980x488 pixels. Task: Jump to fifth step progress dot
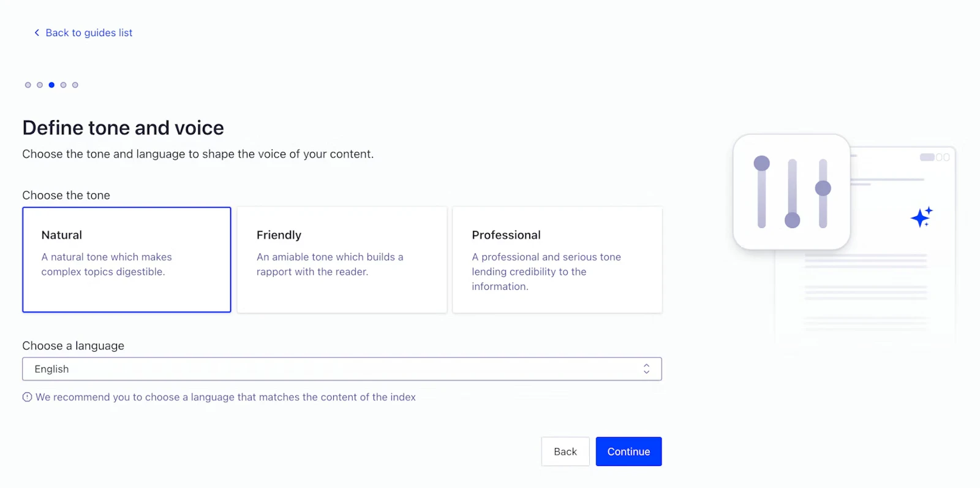coord(75,85)
